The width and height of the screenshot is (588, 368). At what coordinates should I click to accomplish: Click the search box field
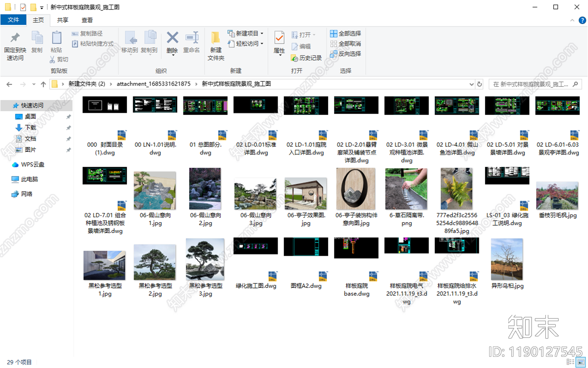coord(535,84)
